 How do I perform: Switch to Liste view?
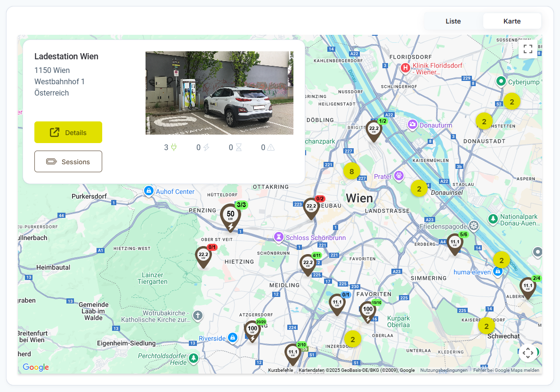(x=453, y=21)
